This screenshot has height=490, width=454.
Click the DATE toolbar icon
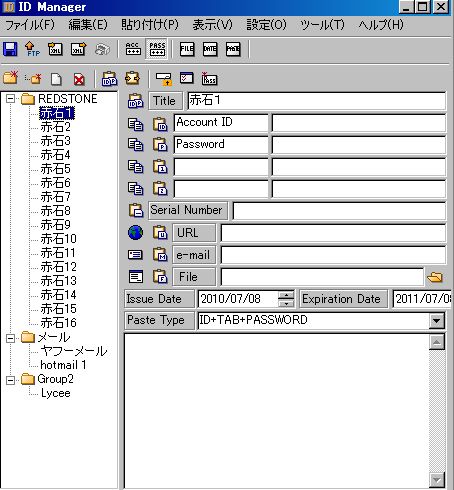210,49
